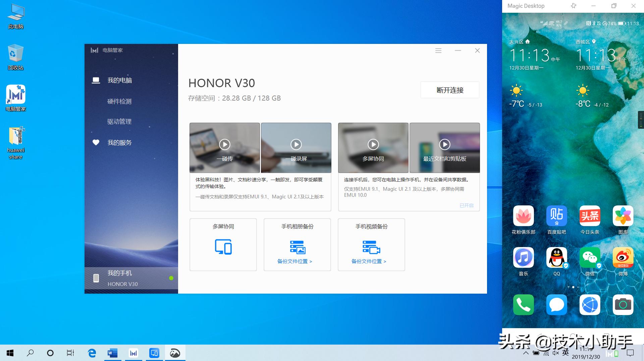Click the 断开连接 disconnect button
This screenshot has height=361, width=644.
[450, 90]
